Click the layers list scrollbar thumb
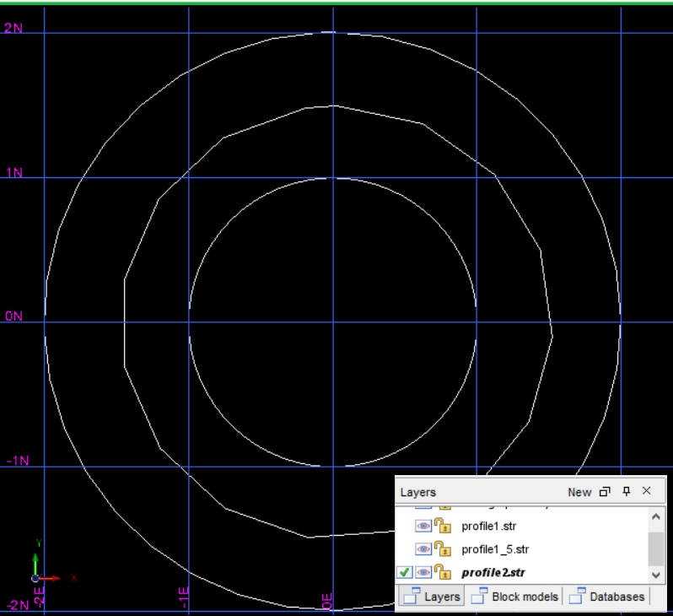 coord(655,548)
